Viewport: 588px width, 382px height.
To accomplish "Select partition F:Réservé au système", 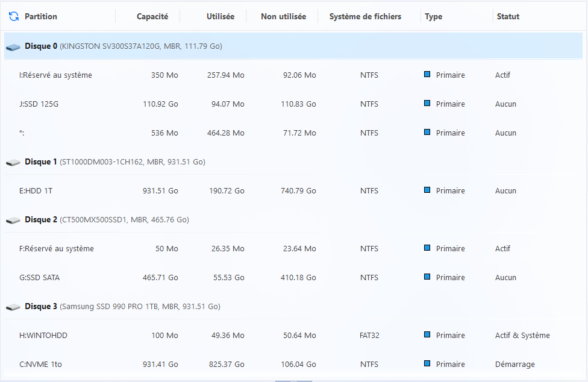I will point(293,249).
